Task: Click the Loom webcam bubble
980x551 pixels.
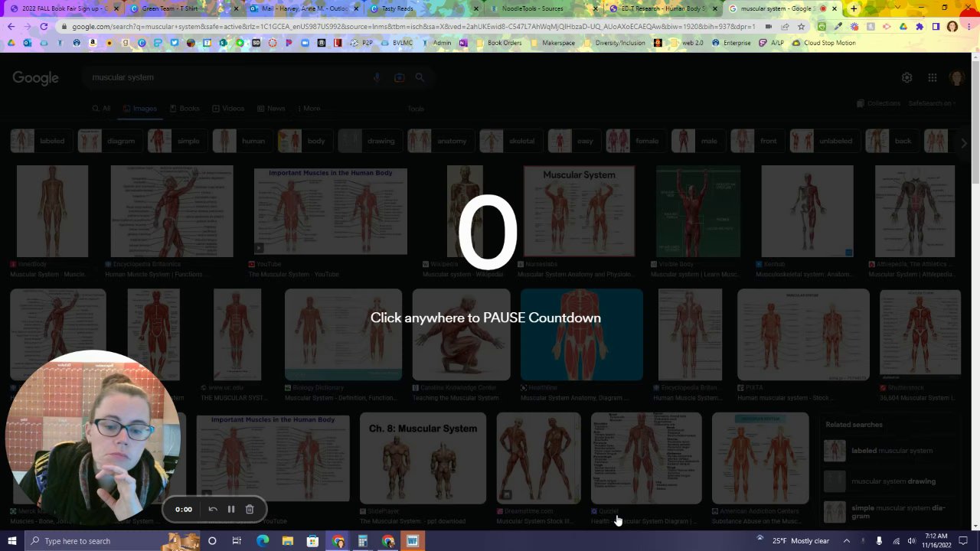Action: point(93,437)
